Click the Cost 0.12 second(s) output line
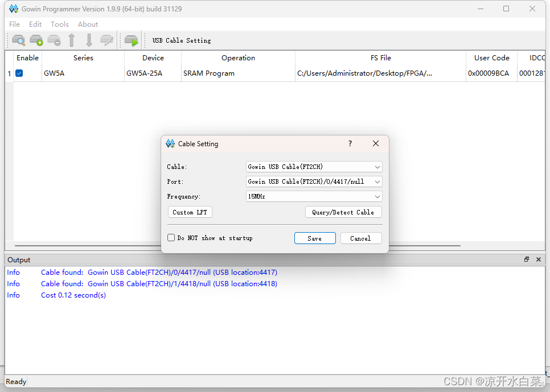 point(73,295)
